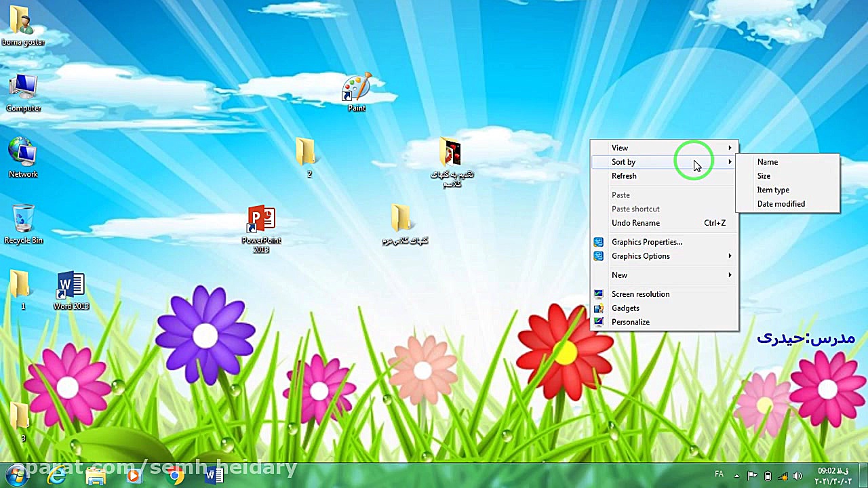Sort desktop icons by Name
Screen dimensions: 868x488
coord(788,162)
